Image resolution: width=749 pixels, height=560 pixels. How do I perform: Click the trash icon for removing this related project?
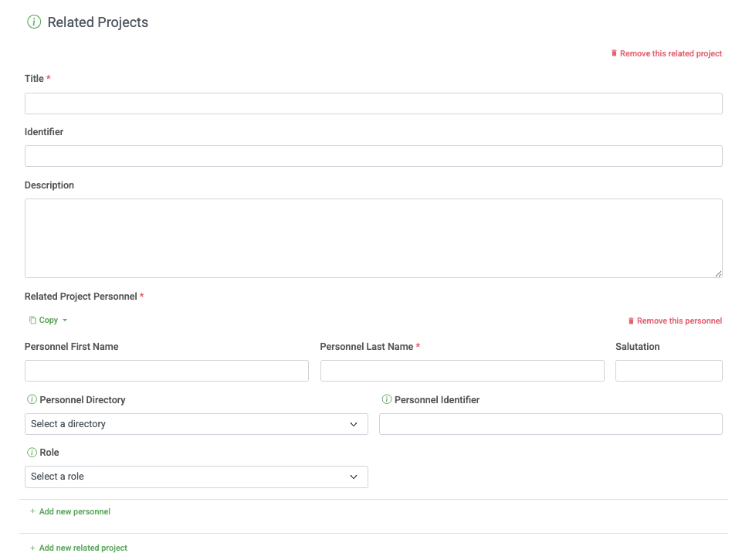click(x=614, y=53)
